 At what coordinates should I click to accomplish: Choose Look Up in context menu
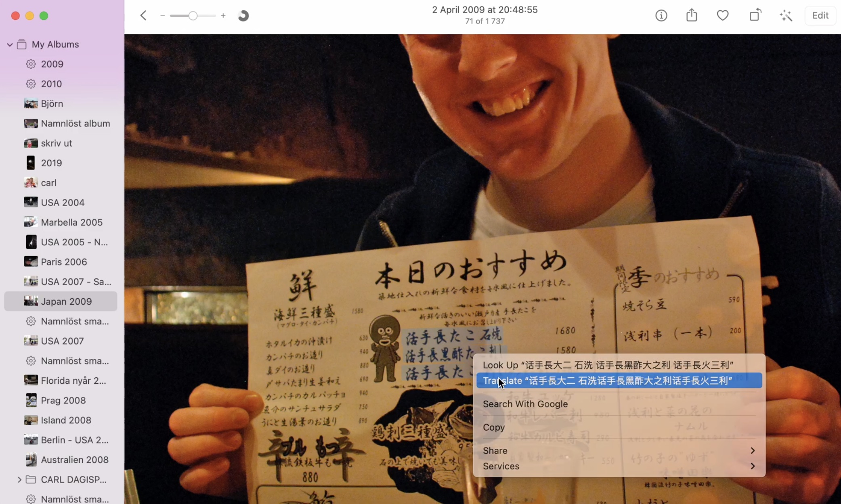619,365
